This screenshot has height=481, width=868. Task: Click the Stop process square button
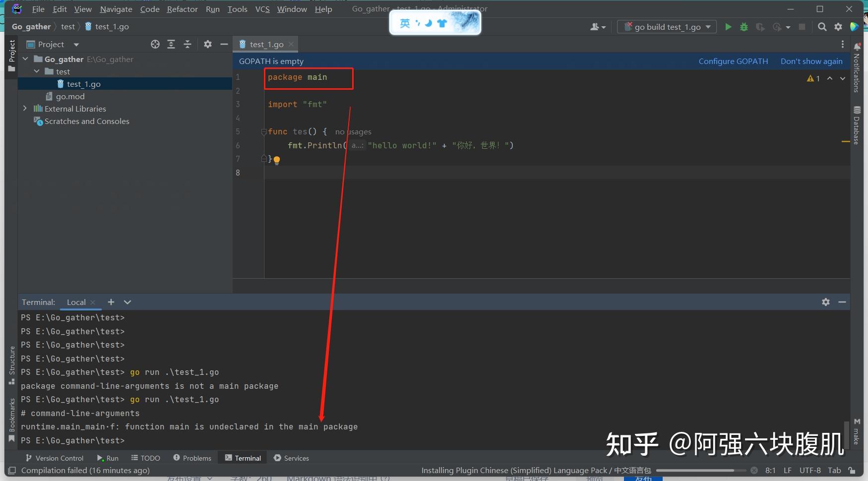pyautogui.click(x=802, y=27)
